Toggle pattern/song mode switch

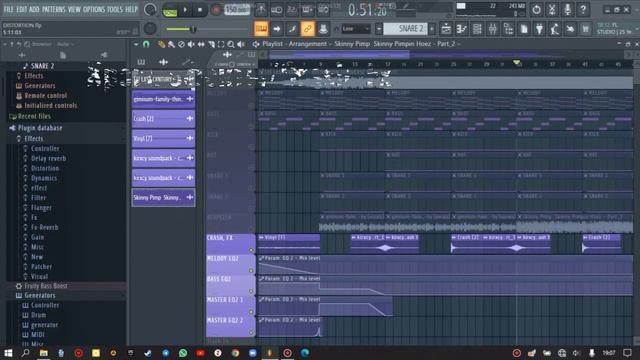click(x=170, y=10)
